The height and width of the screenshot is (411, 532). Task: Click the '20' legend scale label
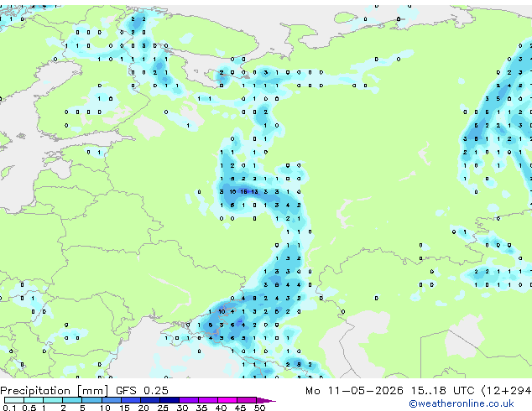[x=143, y=408]
